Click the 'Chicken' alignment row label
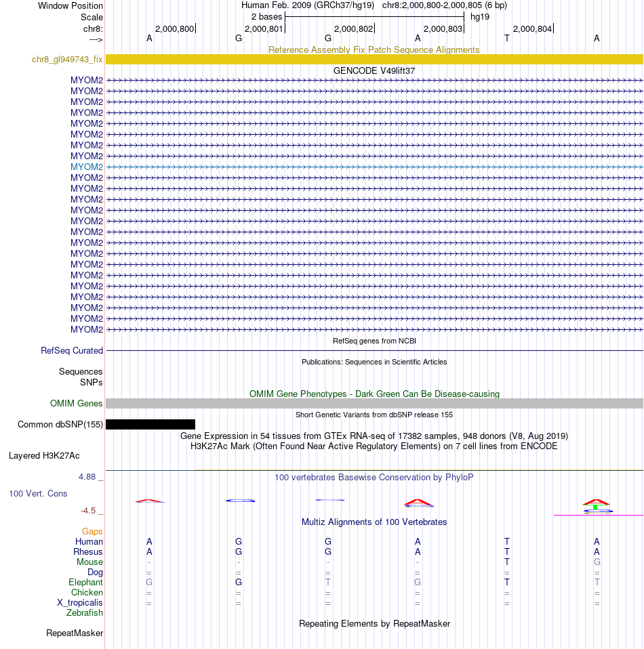 tap(87, 593)
